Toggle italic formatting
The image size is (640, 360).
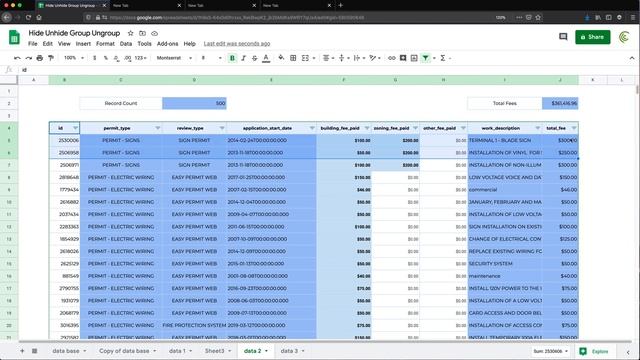tap(244, 58)
